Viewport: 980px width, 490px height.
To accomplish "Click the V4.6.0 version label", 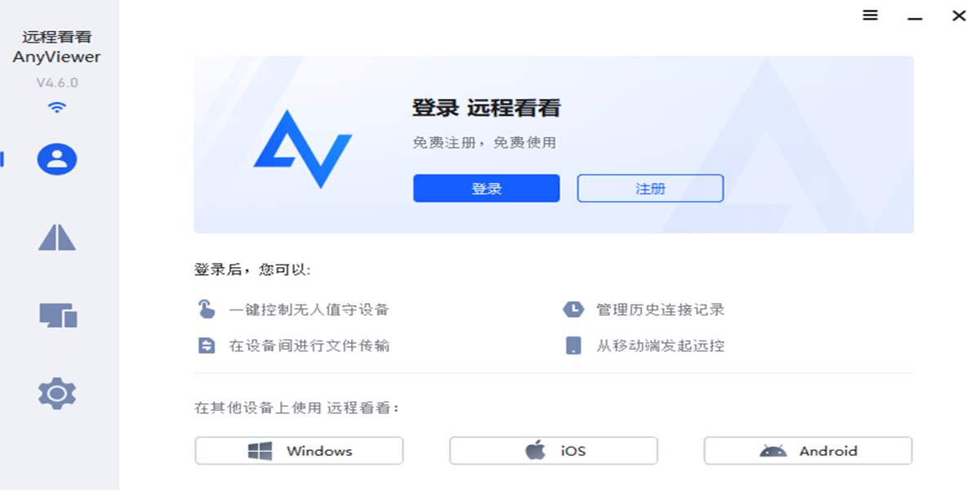I will [57, 82].
